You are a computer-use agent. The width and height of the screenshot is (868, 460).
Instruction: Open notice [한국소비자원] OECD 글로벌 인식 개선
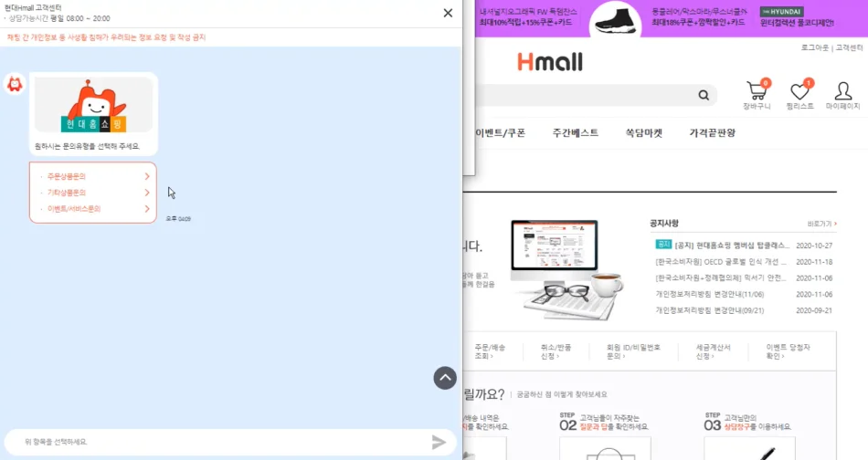(721, 262)
